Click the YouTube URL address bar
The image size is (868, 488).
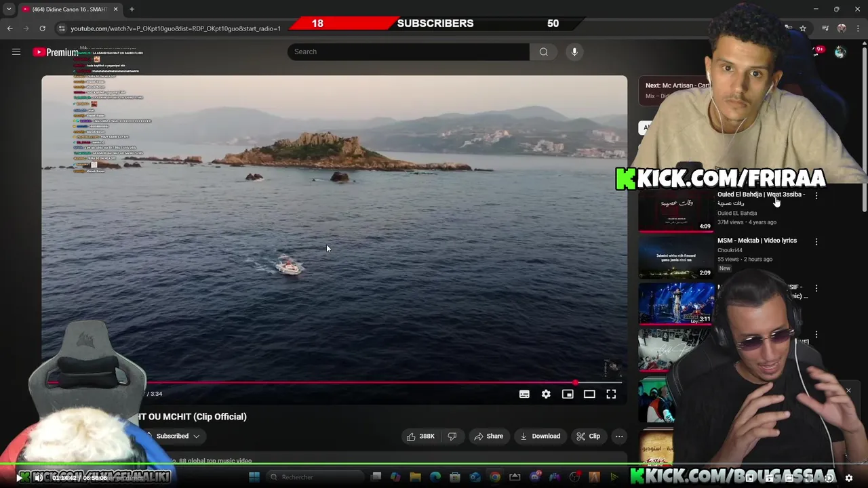176,28
